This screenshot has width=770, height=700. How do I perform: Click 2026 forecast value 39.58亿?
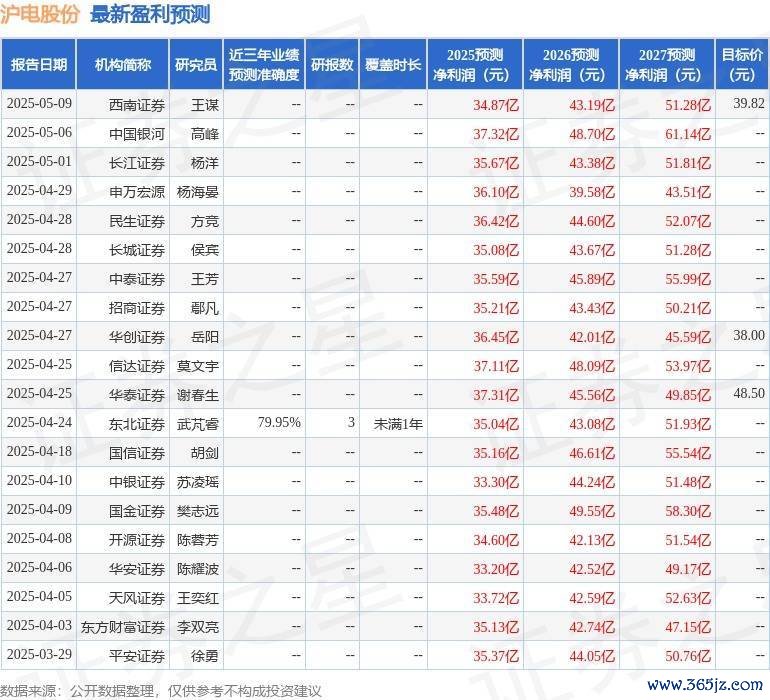592,192
